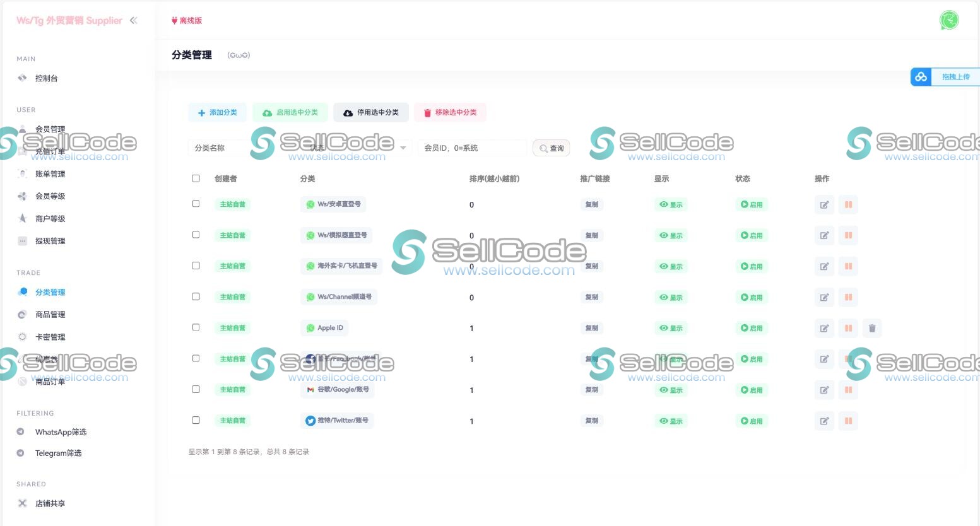Image resolution: width=980 pixels, height=526 pixels.
Task: Click edit icon for Ws/安卓直登号 row
Action: [x=824, y=204]
